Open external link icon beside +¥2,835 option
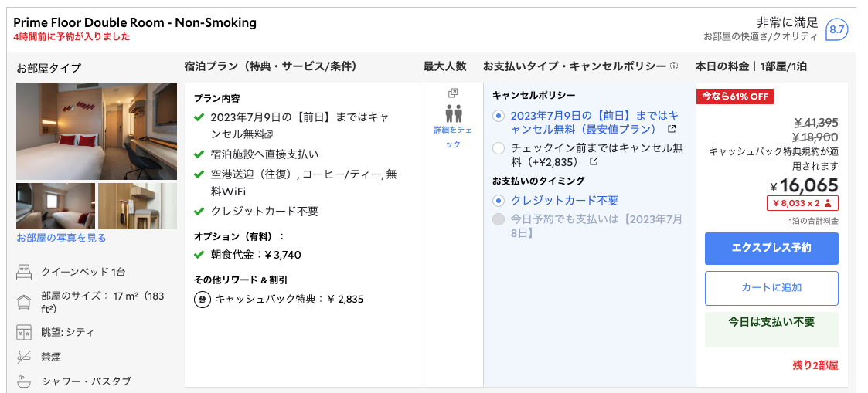This screenshot has height=393, width=868. (594, 161)
